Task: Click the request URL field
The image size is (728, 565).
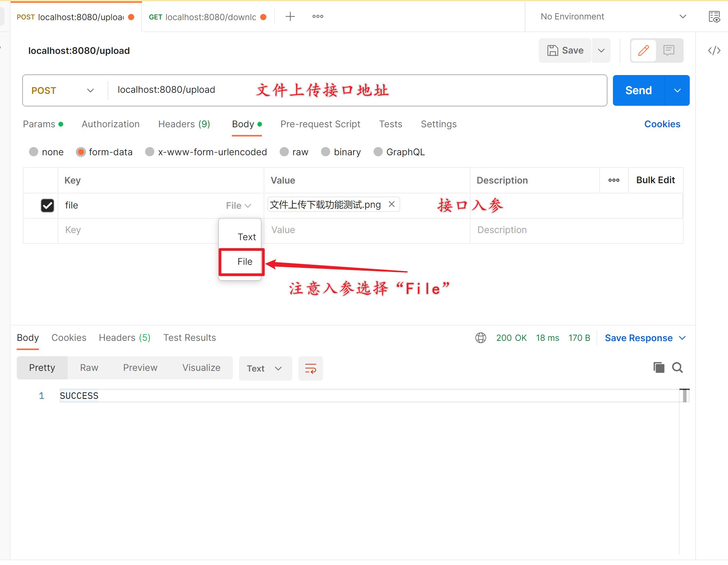Action: (x=357, y=90)
